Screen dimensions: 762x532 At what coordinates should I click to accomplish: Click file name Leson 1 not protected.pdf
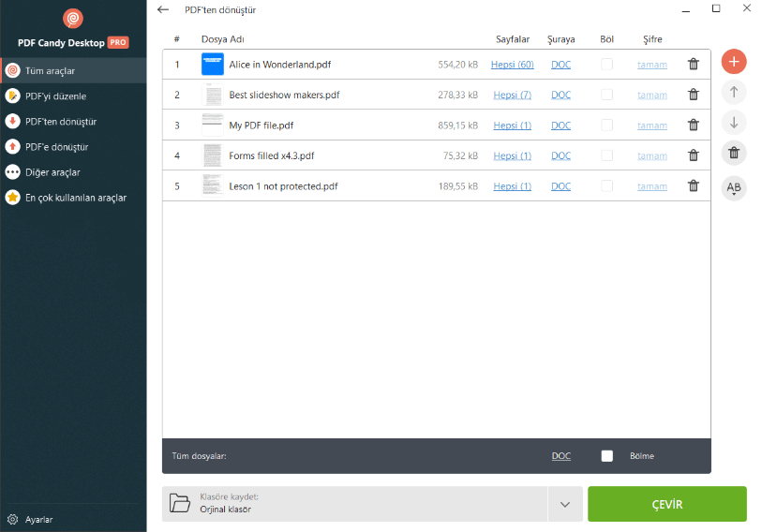[283, 186]
